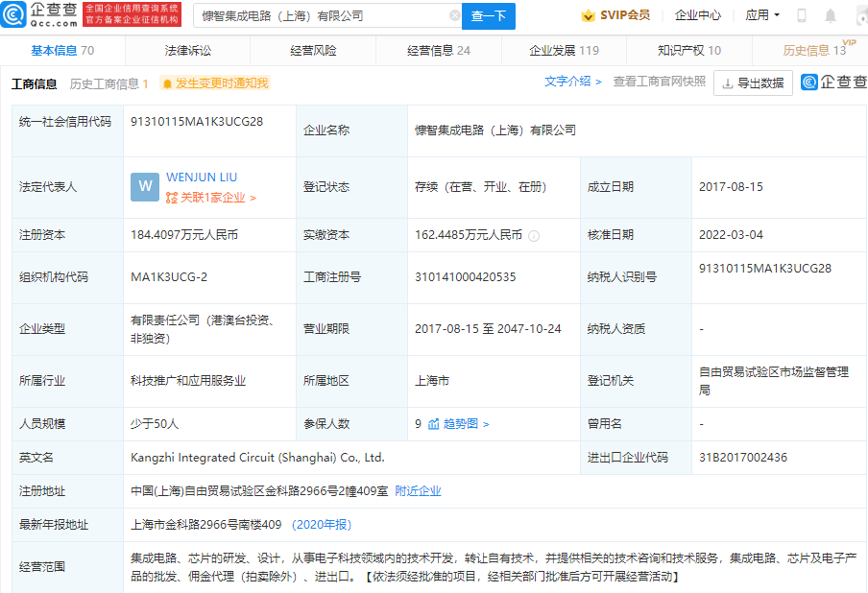
Task: Open the notification bell icon
Action: coord(830,15)
